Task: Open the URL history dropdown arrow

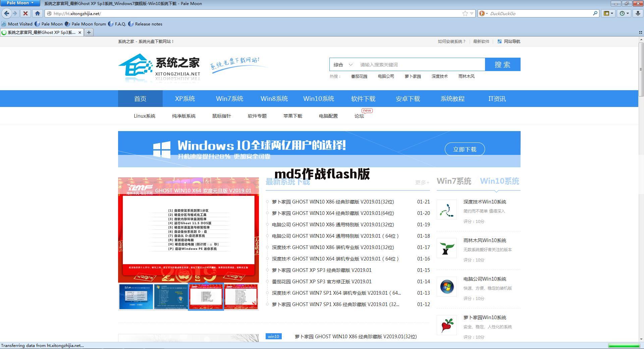Action: pyautogui.click(x=472, y=13)
